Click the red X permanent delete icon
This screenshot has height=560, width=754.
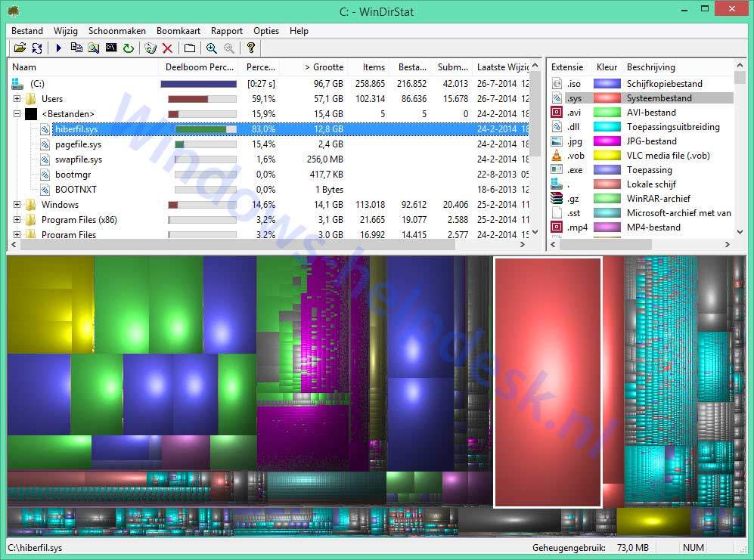(167, 48)
